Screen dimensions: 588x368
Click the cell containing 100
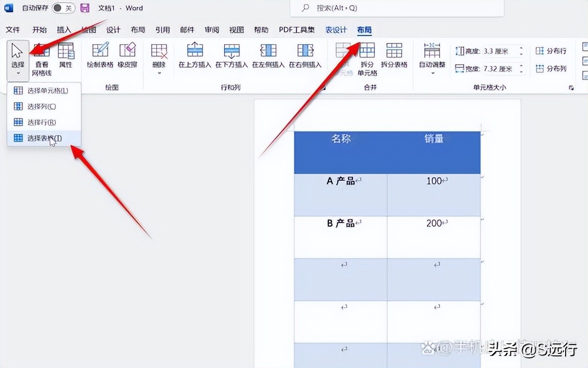pyautogui.click(x=434, y=195)
